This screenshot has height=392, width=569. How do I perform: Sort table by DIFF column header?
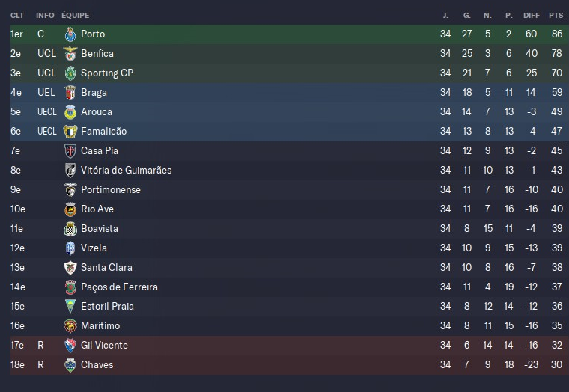(x=532, y=15)
